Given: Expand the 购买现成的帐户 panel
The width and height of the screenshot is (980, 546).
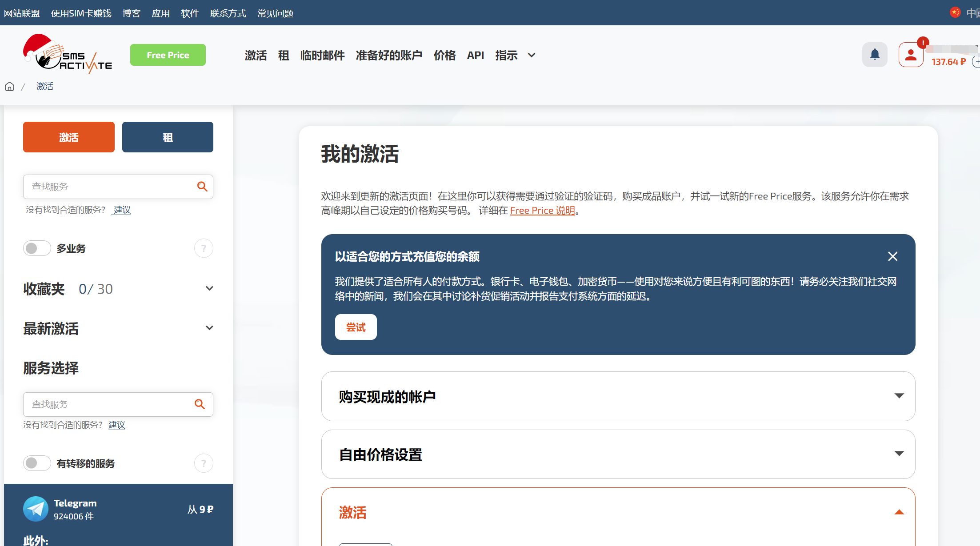Looking at the screenshot, I should click(x=618, y=396).
